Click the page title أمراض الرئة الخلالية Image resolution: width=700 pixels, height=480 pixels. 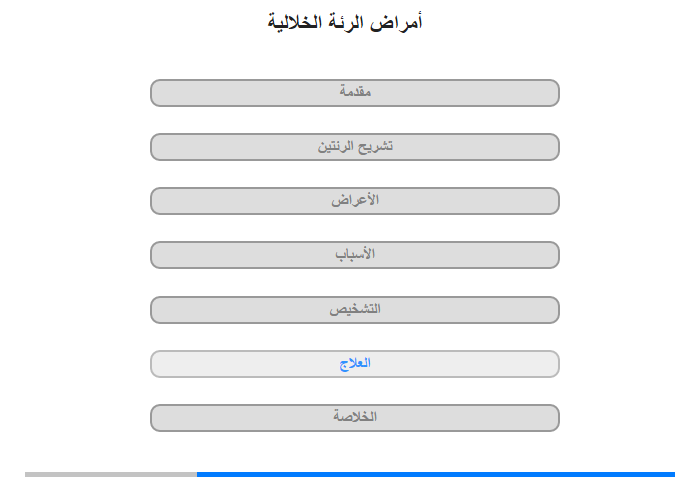click(345, 22)
